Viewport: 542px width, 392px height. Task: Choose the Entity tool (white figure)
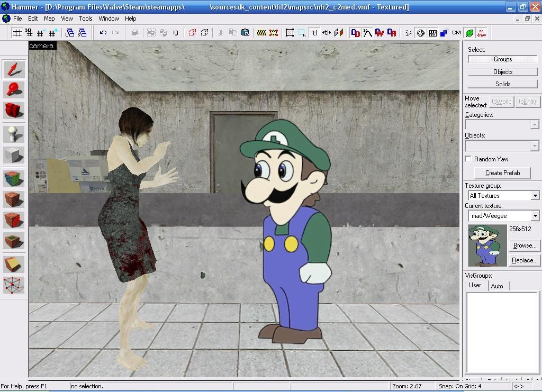click(14, 134)
